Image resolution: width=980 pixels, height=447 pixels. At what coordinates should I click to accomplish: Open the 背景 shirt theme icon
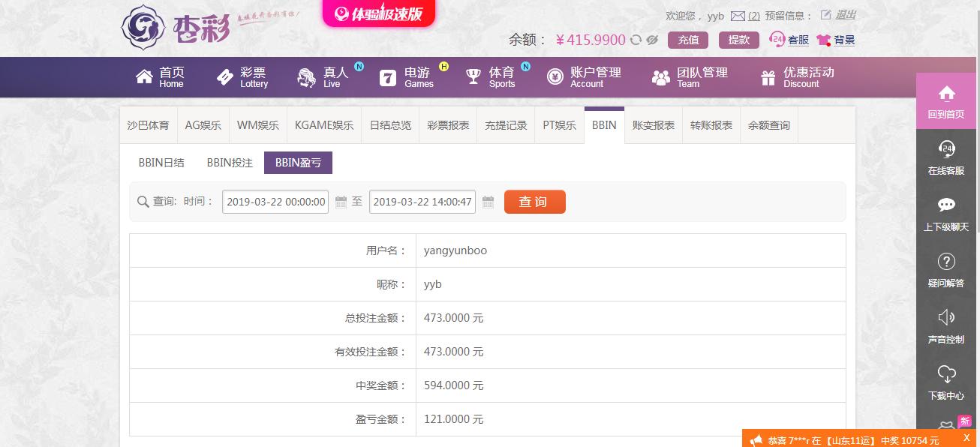(823, 40)
